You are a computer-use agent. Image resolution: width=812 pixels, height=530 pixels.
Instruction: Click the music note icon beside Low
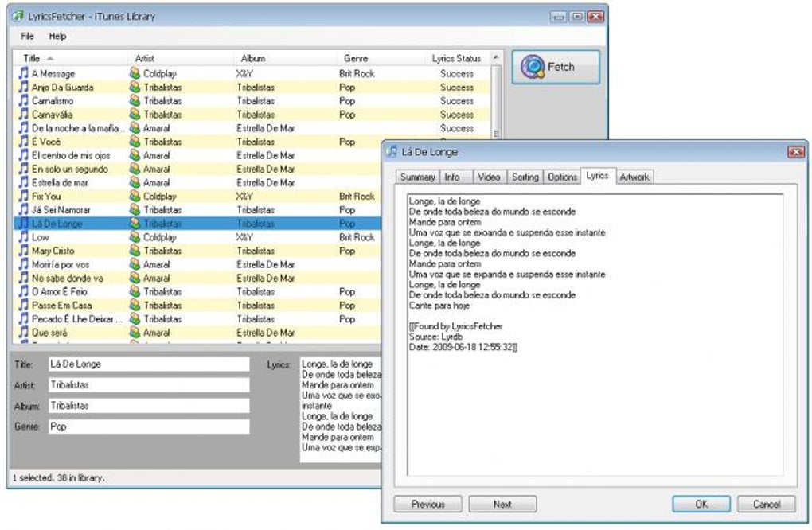pos(23,236)
